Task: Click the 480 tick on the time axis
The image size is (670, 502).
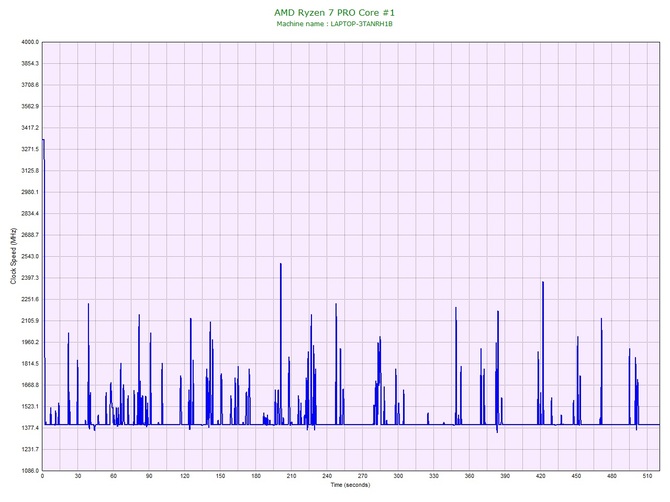Action: [612, 476]
